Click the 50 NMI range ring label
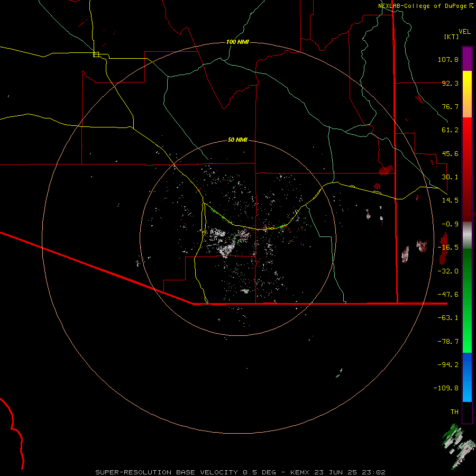 pos(237,140)
